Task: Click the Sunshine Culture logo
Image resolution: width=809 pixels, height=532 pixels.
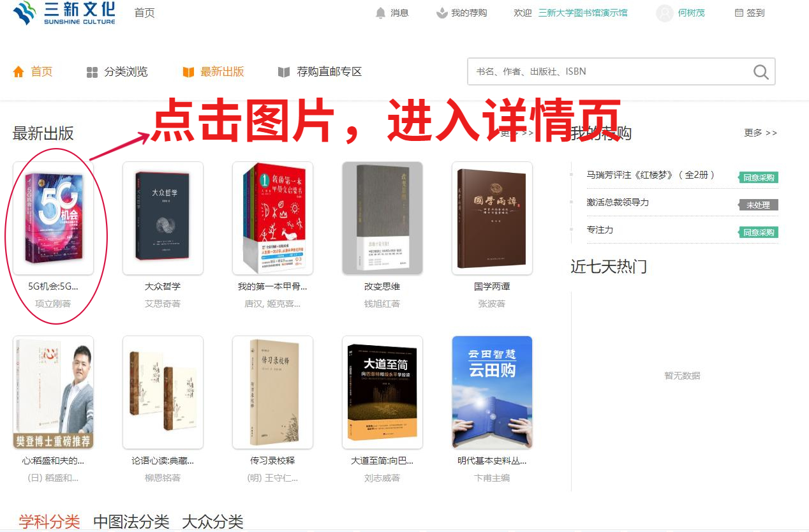Action: (x=64, y=13)
